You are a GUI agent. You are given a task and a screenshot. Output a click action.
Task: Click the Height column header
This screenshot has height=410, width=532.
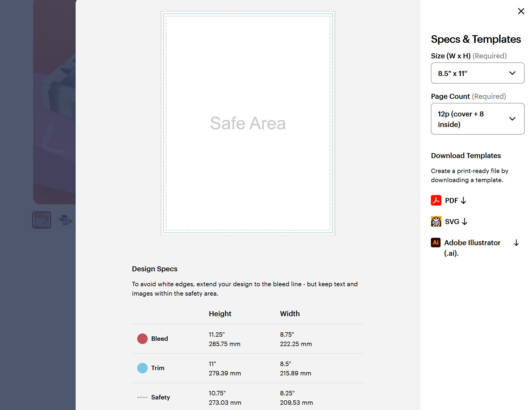[x=220, y=314]
